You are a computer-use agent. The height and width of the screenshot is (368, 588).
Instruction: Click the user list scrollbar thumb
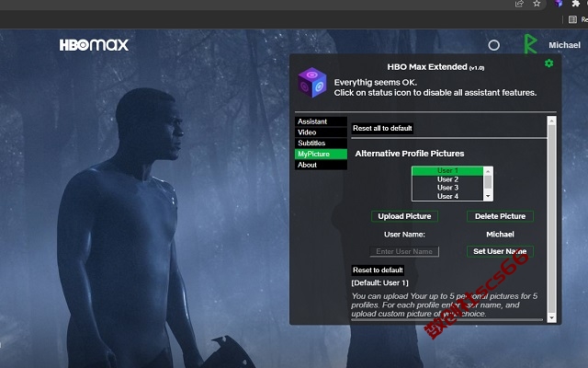point(488,182)
